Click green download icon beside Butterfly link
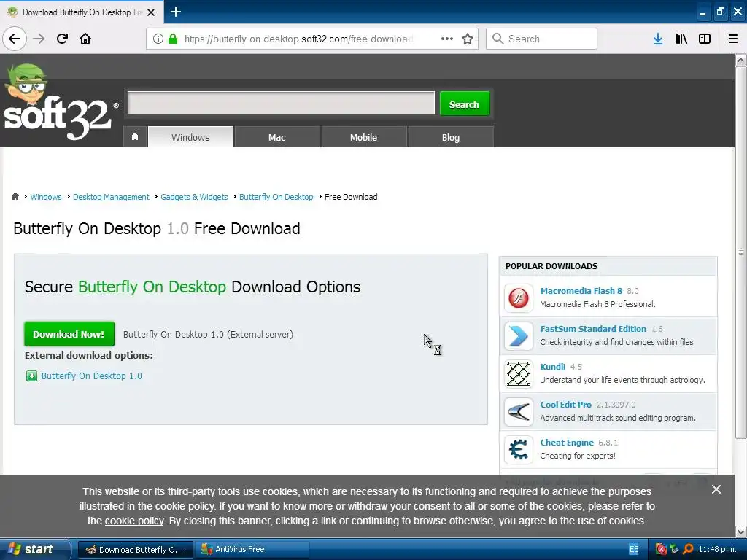747x560 pixels. [31, 376]
